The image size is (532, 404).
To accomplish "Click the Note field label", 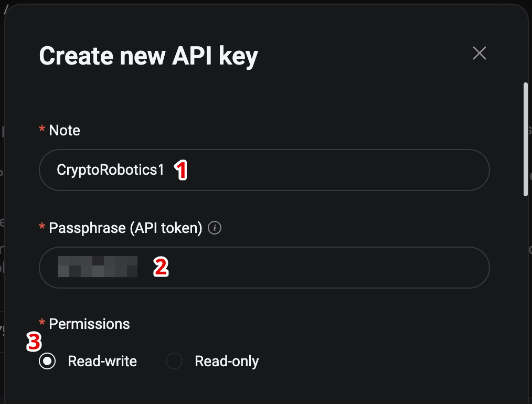I will coord(65,130).
